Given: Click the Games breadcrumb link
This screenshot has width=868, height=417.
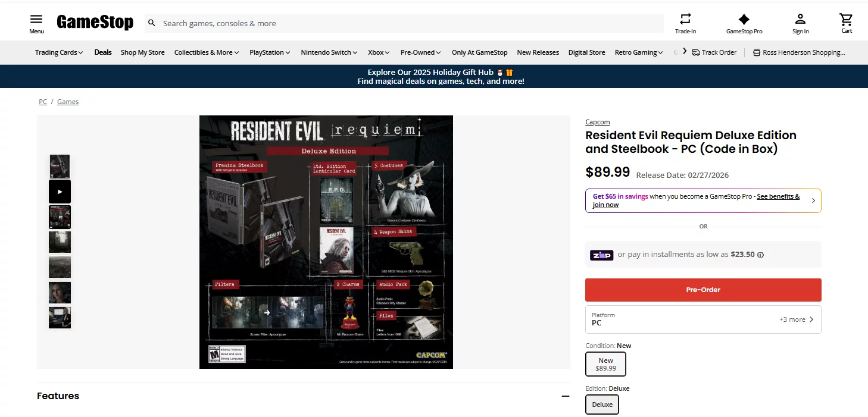Looking at the screenshot, I should point(68,102).
